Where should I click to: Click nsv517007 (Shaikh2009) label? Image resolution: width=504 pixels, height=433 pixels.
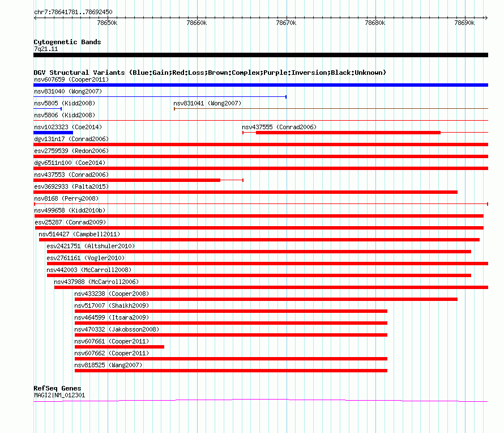pos(112,305)
